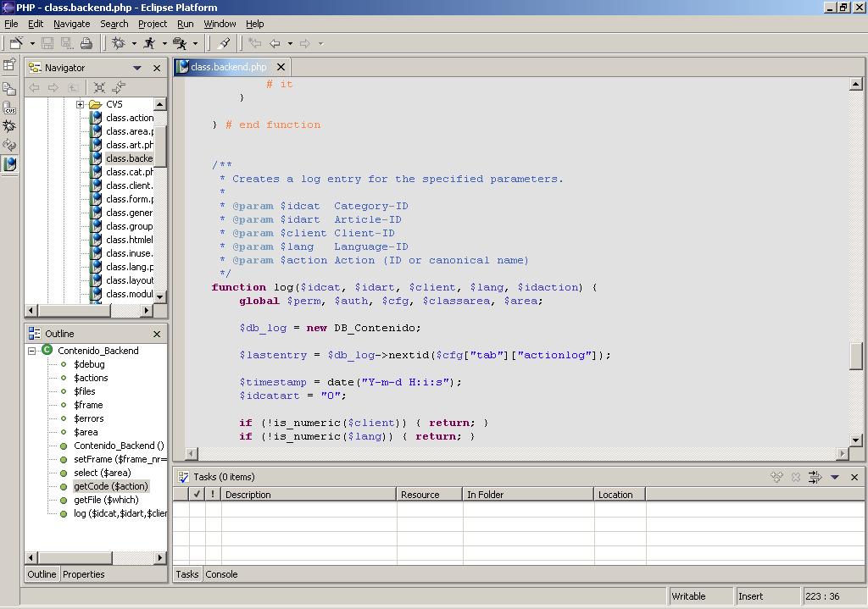Switch to the Console tab
This screenshot has height=609, width=868.
(x=221, y=574)
